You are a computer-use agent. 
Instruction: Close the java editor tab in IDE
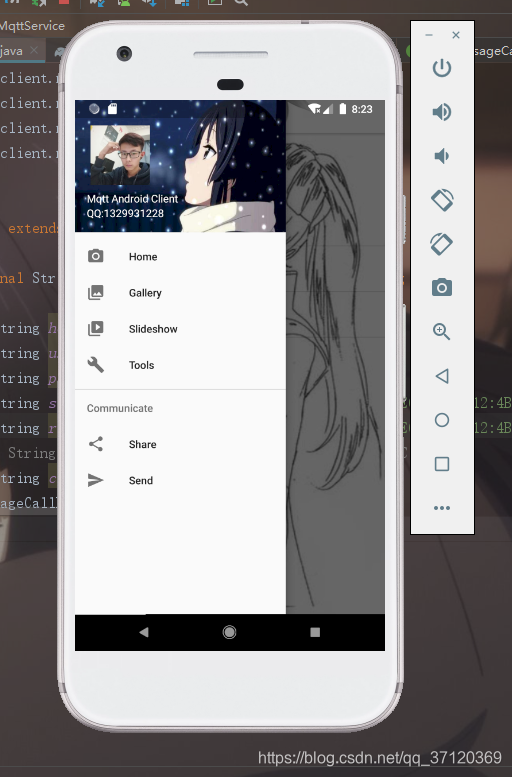pyautogui.click(x=34, y=50)
